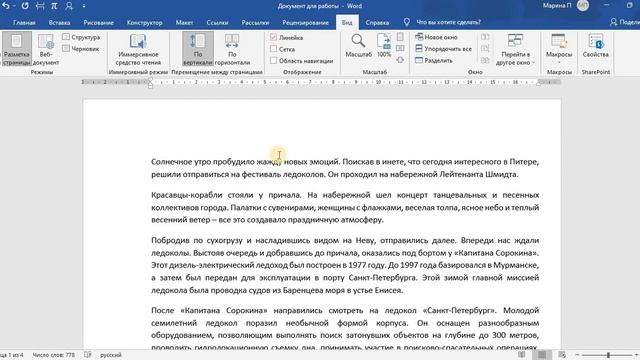Click the word Красавцы-корабли in the document
This screenshot has height=360, width=640.
(x=187, y=195)
